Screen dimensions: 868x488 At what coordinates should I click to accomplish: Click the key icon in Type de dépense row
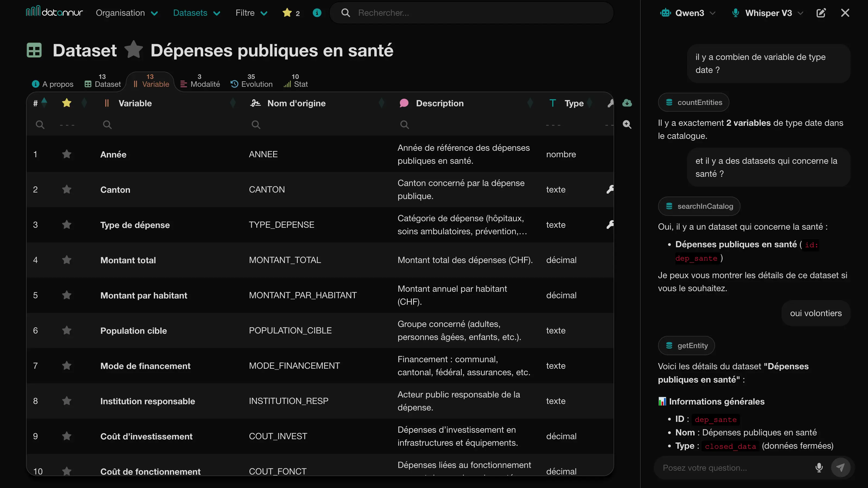click(x=610, y=225)
